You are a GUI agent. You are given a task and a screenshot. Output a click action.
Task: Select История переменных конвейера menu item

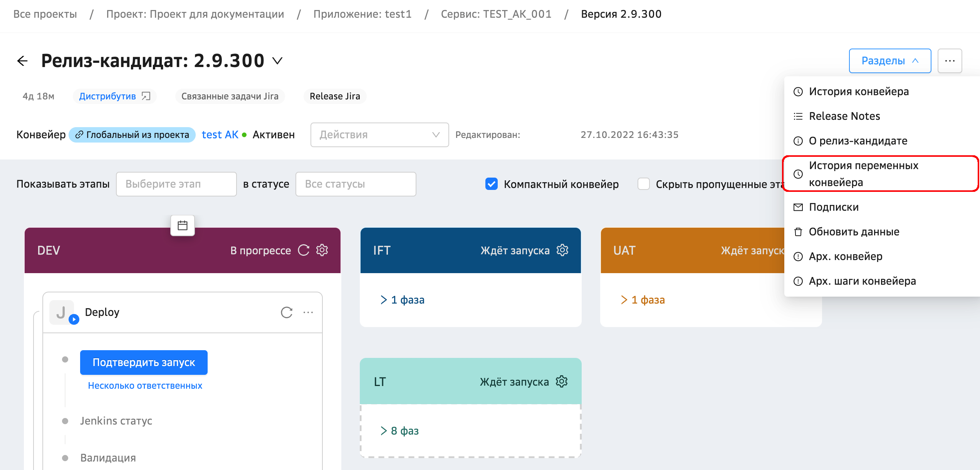[863, 174]
